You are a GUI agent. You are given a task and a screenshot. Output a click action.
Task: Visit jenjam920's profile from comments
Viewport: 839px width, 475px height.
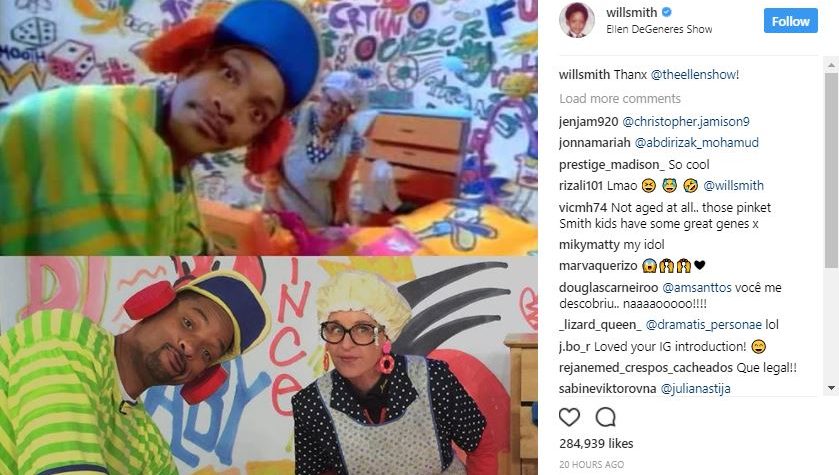point(588,121)
